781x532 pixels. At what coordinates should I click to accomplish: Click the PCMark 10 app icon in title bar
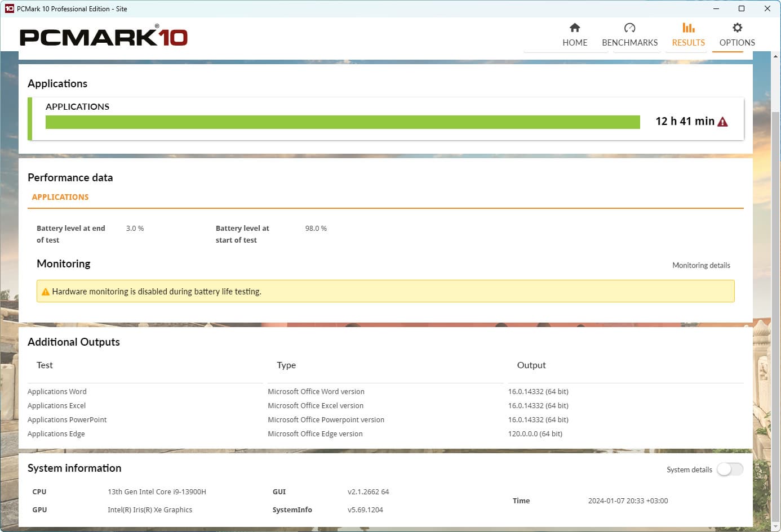9,8
